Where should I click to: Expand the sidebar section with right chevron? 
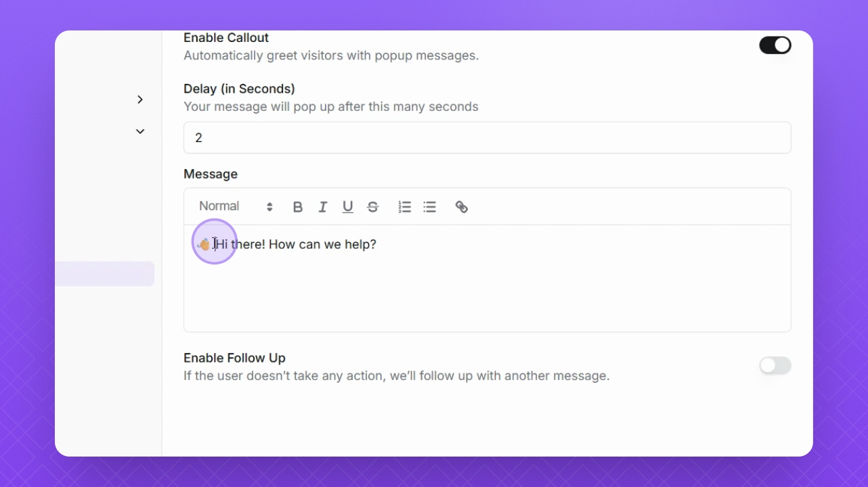click(x=140, y=99)
